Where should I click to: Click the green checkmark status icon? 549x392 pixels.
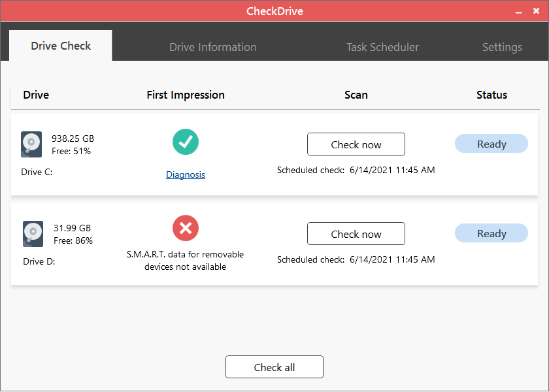pyautogui.click(x=186, y=142)
